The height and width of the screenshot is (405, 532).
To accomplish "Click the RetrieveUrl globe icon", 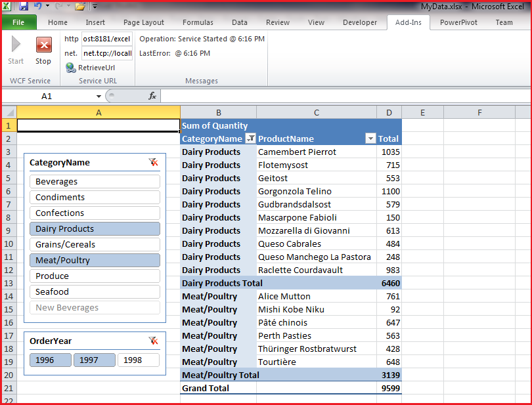I will pos(70,68).
